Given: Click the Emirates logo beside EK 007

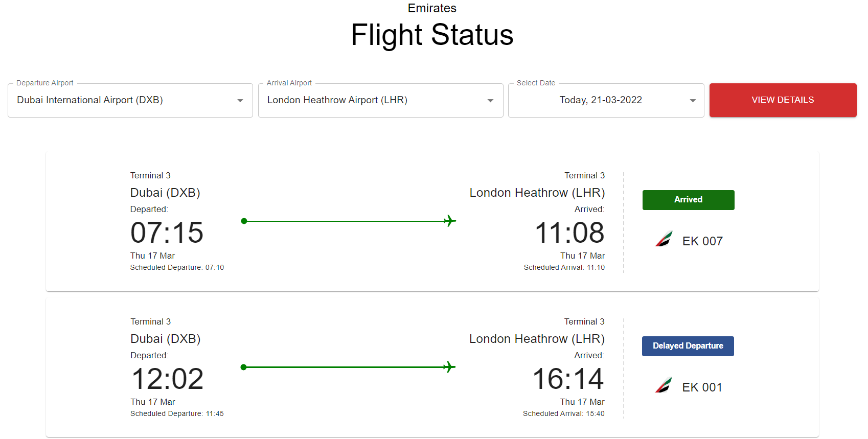Looking at the screenshot, I should pos(664,239).
